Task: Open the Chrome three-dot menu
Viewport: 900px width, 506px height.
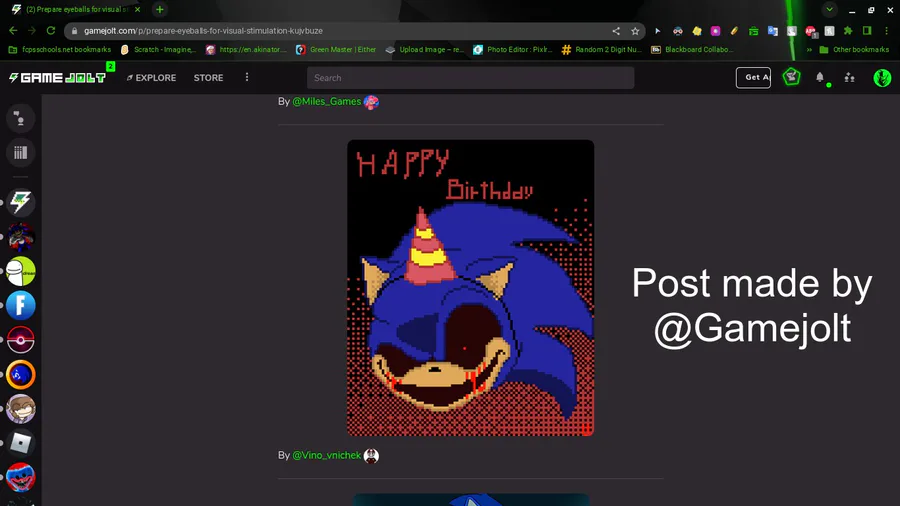Action: (x=886, y=31)
